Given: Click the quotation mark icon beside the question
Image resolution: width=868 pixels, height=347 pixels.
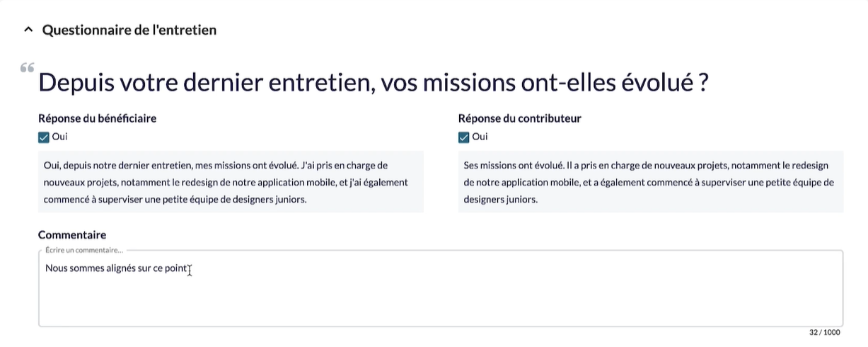Looking at the screenshot, I should [28, 68].
